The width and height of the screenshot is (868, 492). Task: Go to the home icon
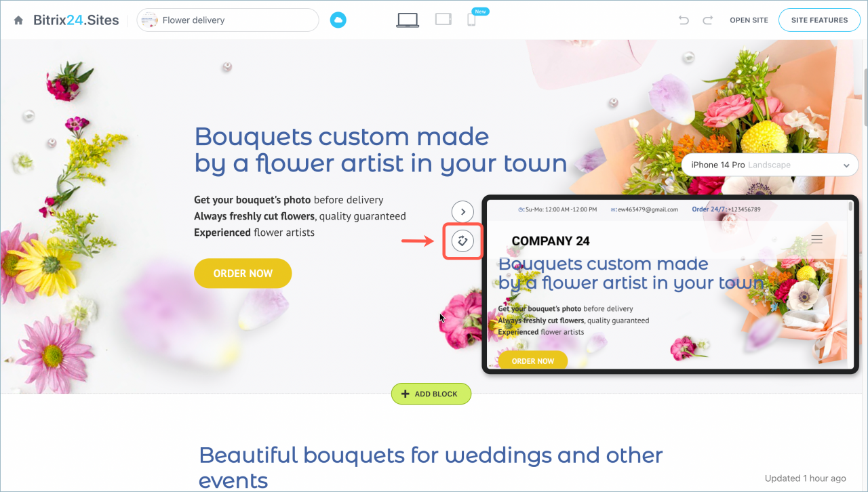[19, 20]
